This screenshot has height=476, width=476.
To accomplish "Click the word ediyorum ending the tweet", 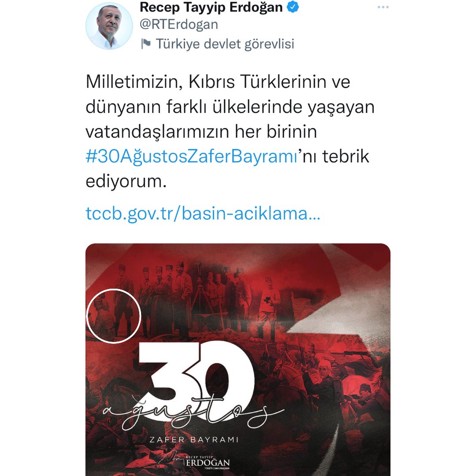I will coord(126,182).
